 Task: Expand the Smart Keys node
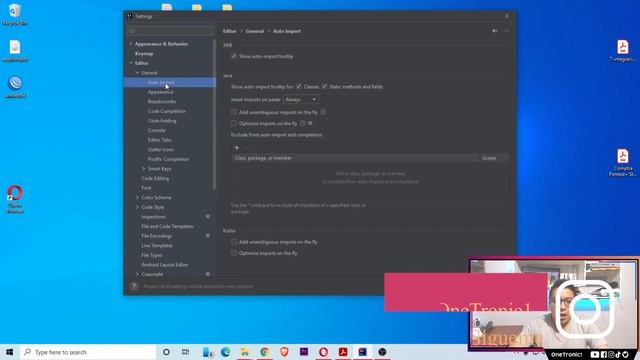144,169
